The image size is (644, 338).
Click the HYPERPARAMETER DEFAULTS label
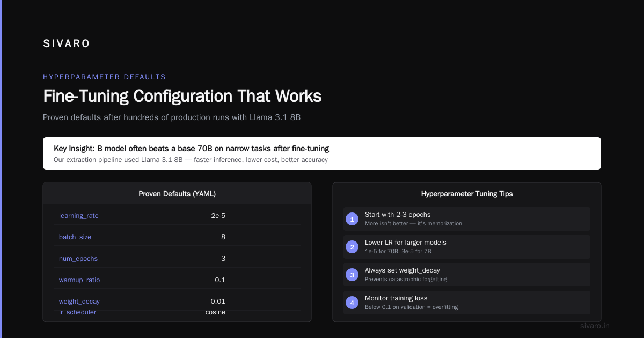[x=105, y=77]
